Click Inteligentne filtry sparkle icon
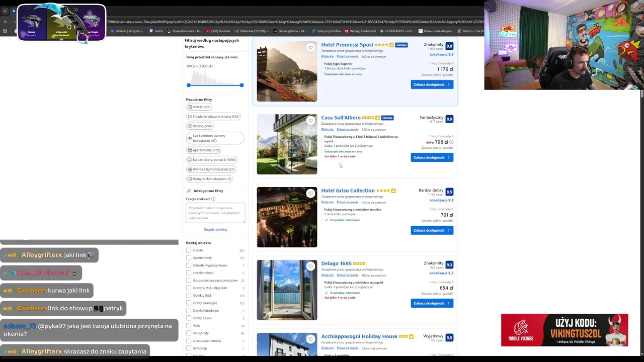This screenshot has width=644, height=362. click(189, 191)
